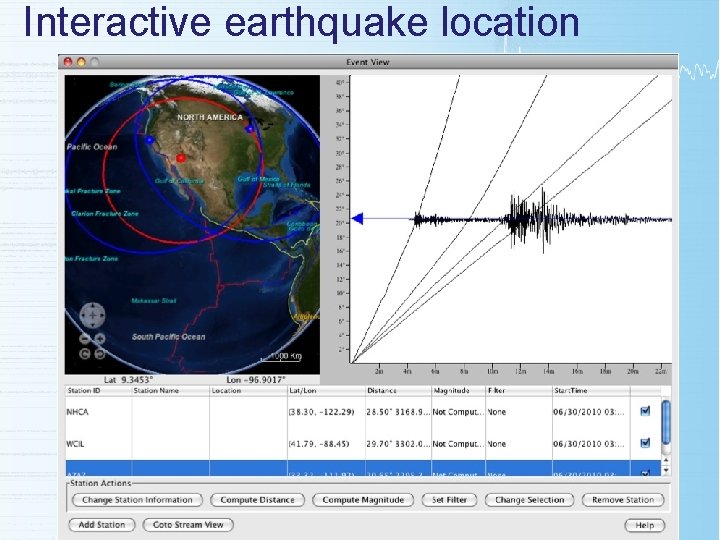Viewport: 720px width, 540px height.
Task: Minimize the Event View window
Action: (81, 62)
